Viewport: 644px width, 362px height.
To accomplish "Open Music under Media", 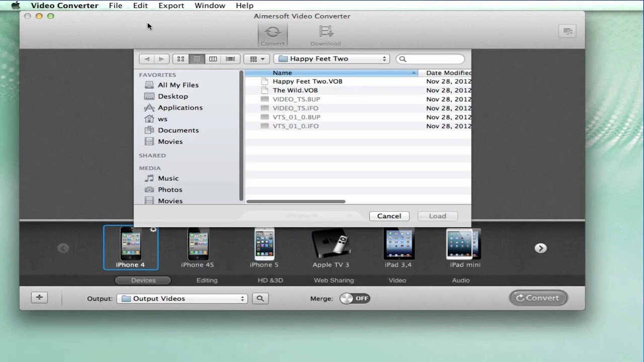I will pyautogui.click(x=168, y=178).
